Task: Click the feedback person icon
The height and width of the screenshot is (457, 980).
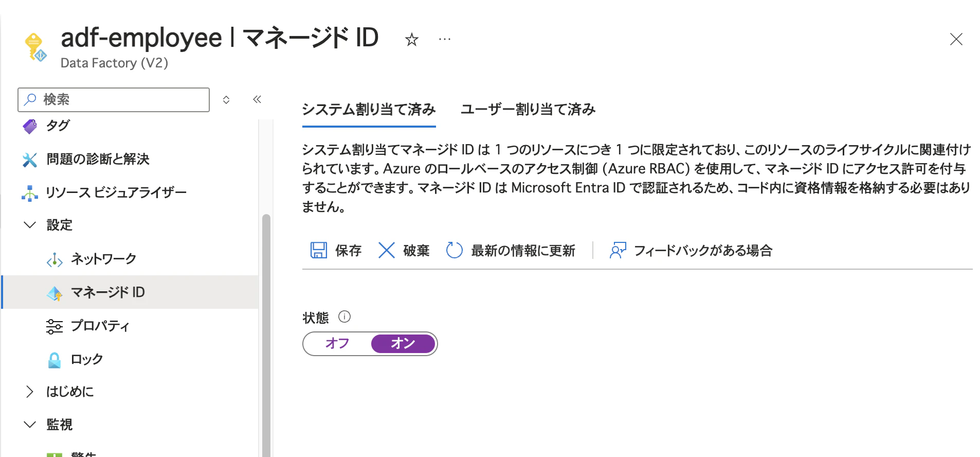Action: (x=618, y=251)
